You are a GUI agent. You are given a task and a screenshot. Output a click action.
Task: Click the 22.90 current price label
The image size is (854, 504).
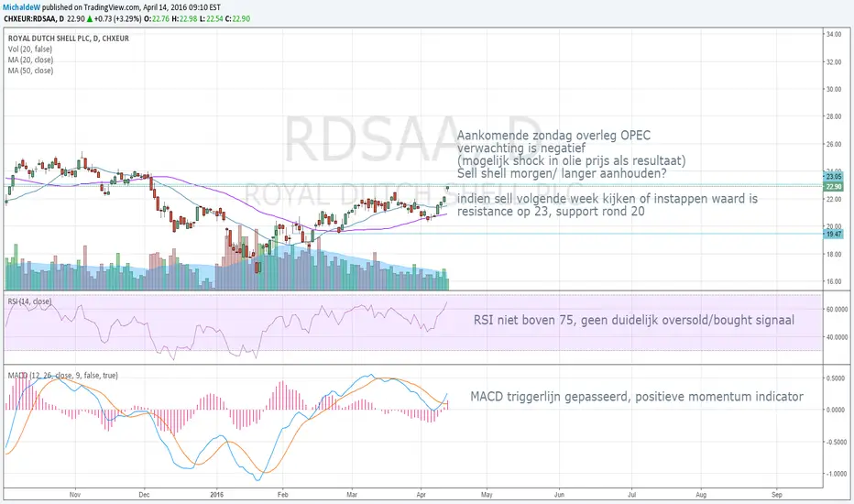point(833,186)
